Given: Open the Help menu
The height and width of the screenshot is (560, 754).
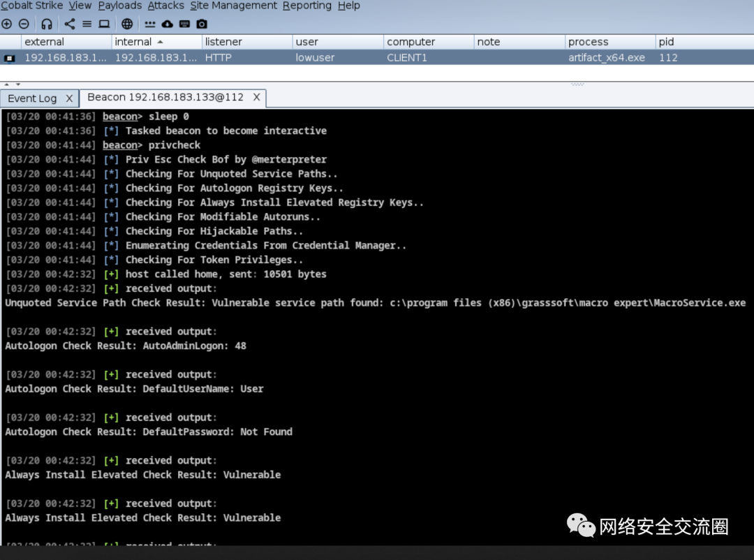Looking at the screenshot, I should click(348, 6).
